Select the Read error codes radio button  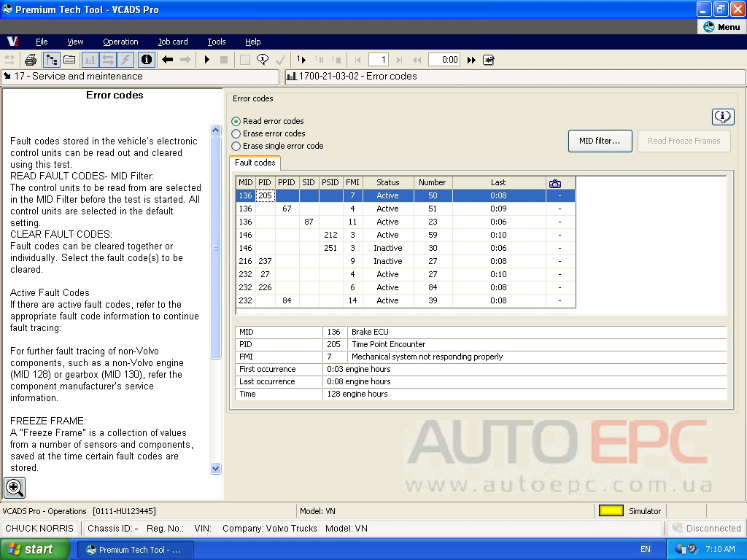pos(236,121)
